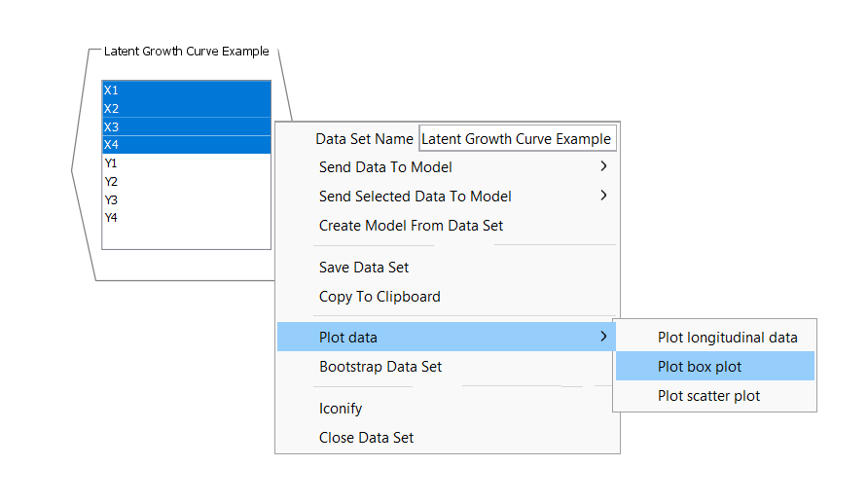The height and width of the screenshot is (502, 868).
Task: Open the Plot data submenu arrow
Action: click(603, 338)
